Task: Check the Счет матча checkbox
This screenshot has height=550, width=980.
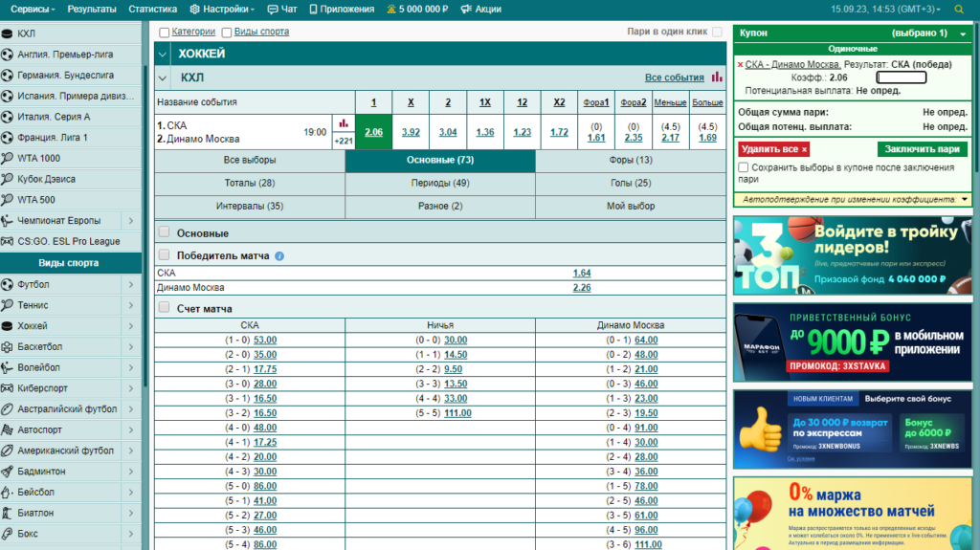Action: coord(164,307)
